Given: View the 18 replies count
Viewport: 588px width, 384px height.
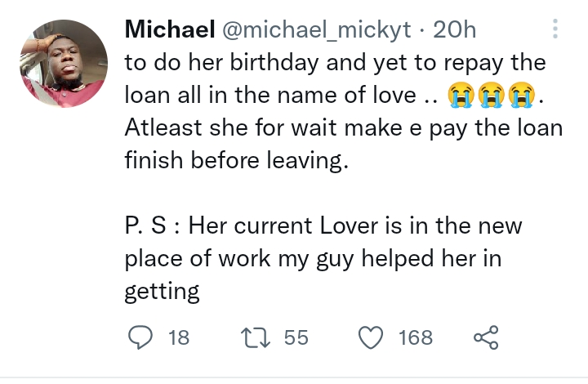Looking at the screenshot, I should pyautogui.click(x=178, y=337).
